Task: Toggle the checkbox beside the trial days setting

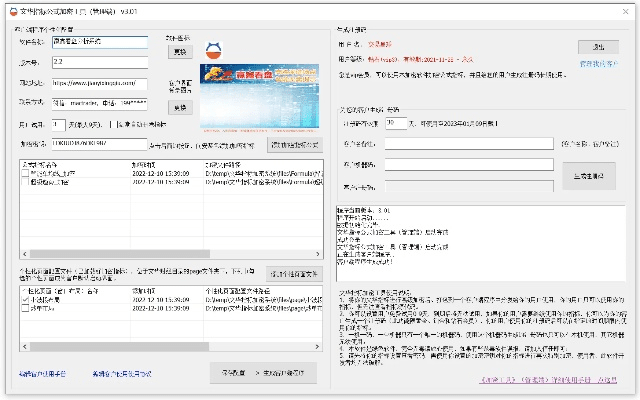Action: click(x=114, y=124)
